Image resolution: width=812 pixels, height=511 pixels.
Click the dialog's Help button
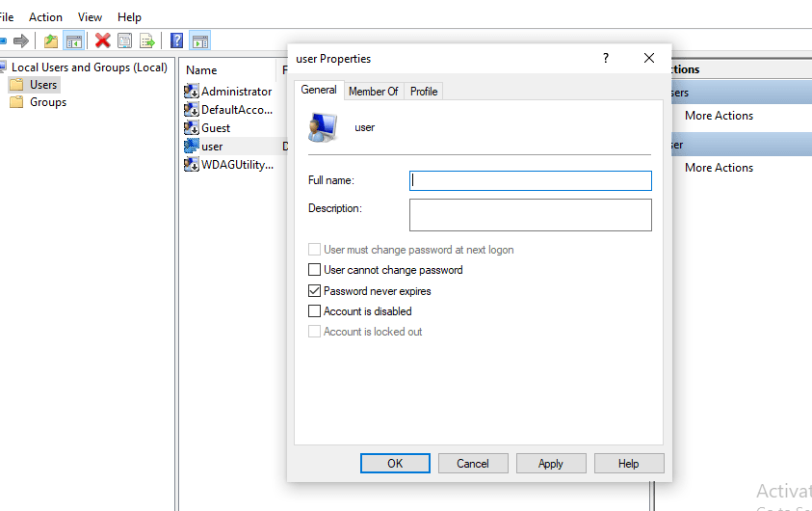[x=629, y=464]
